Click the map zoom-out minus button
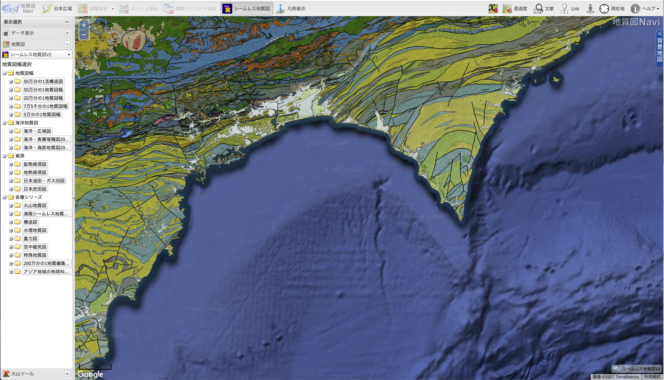664x380 pixels. pos(84,36)
